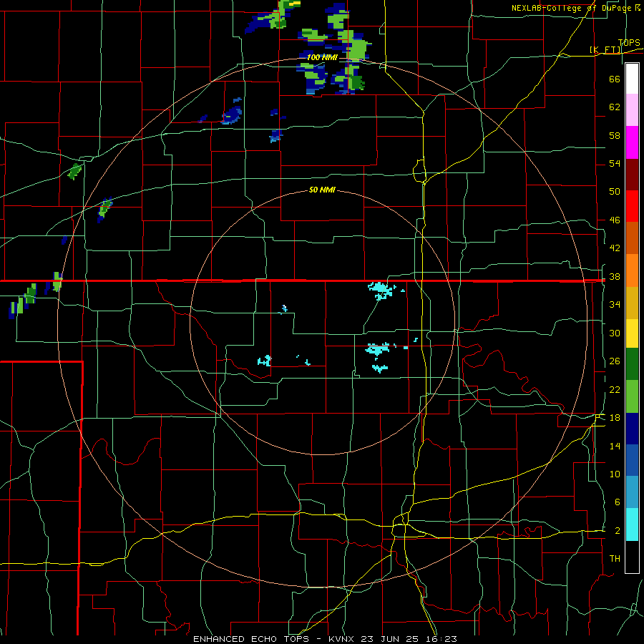Select the light green legend swatch

(632, 396)
